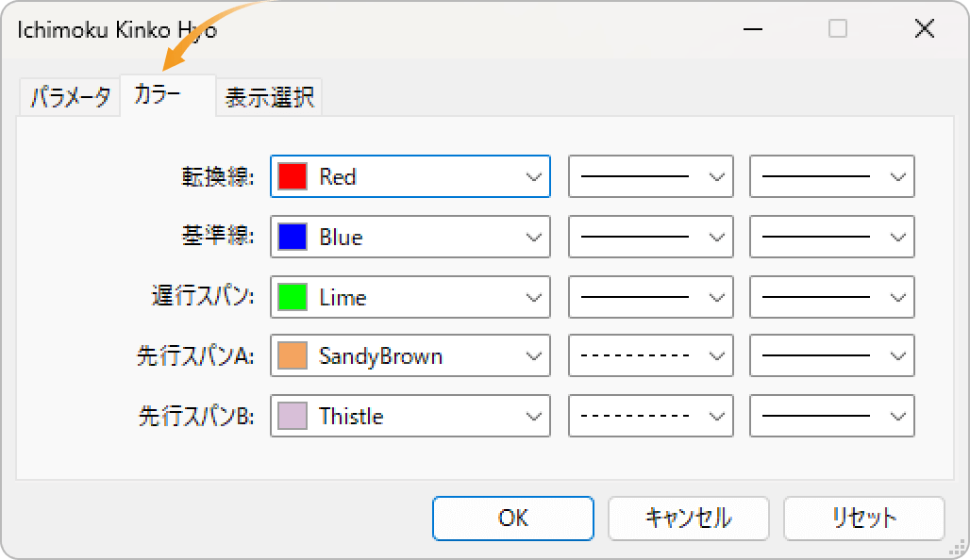Click the キャンセル button
Viewport: 970px width, 560px height.
(x=689, y=518)
